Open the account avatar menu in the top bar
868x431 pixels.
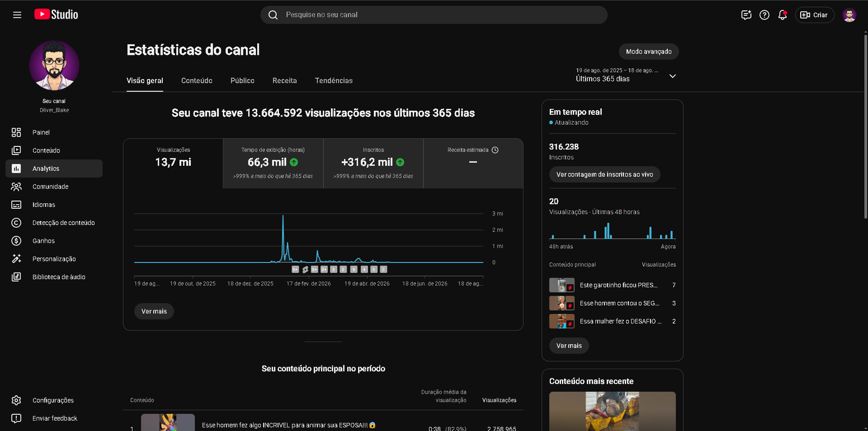pos(849,15)
